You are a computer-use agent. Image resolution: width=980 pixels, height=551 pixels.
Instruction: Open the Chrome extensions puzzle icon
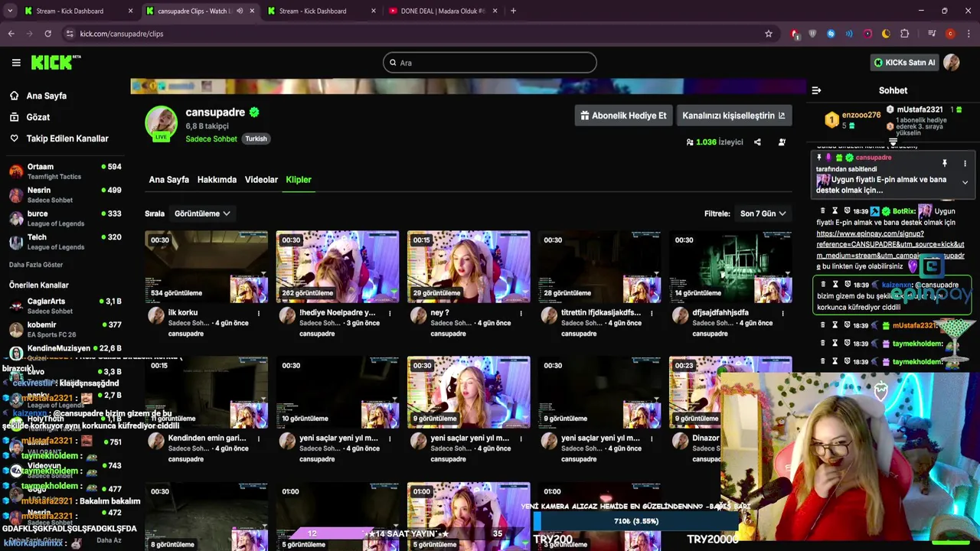click(x=905, y=34)
